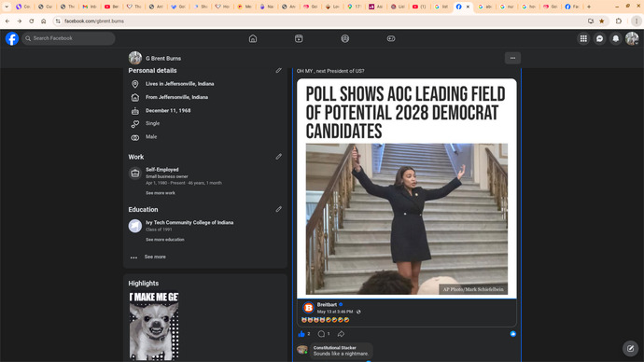Open the post comment bubble icon
644x362 pixels.
(321, 334)
